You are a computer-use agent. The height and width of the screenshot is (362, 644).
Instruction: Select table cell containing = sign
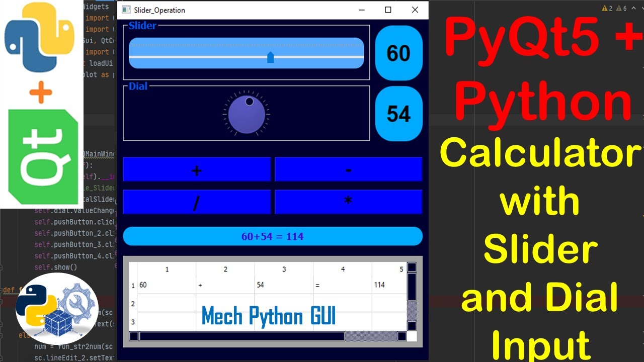coord(343,285)
